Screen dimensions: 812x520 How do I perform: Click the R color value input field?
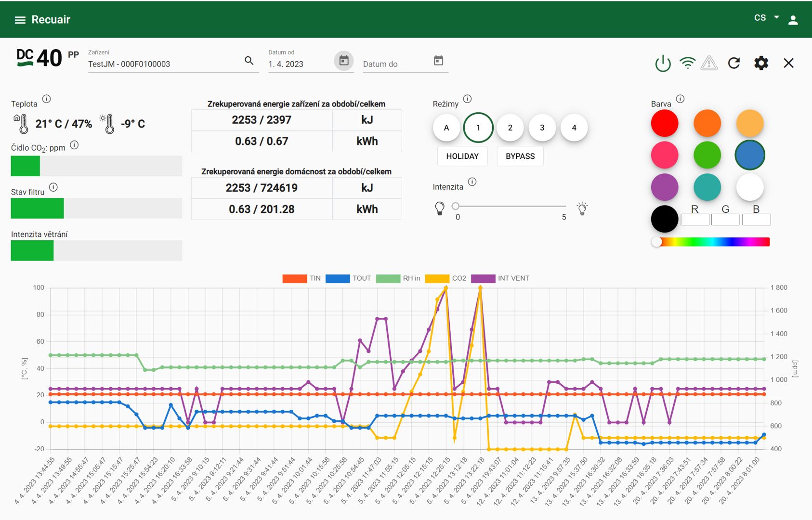point(694,220)
